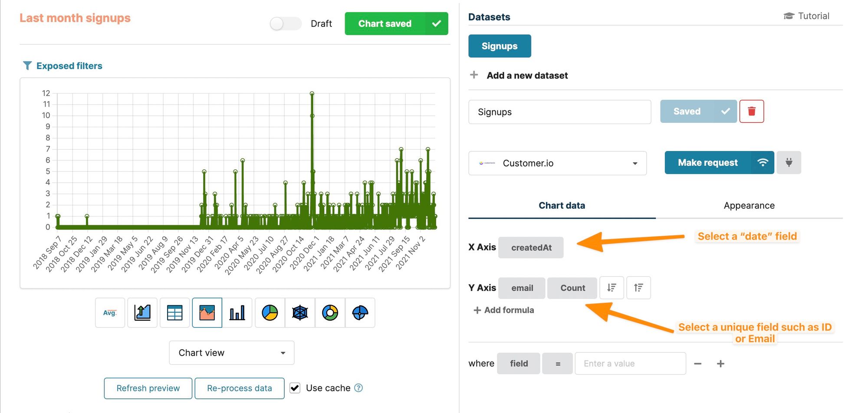Viewport: 868px width, 413px height.
Task: Toggle the Draft switch
Action: tap(285, 24)
